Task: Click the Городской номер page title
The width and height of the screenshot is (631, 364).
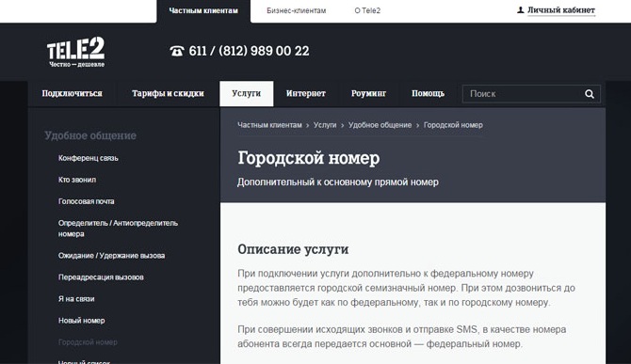Action: [308, 158]
